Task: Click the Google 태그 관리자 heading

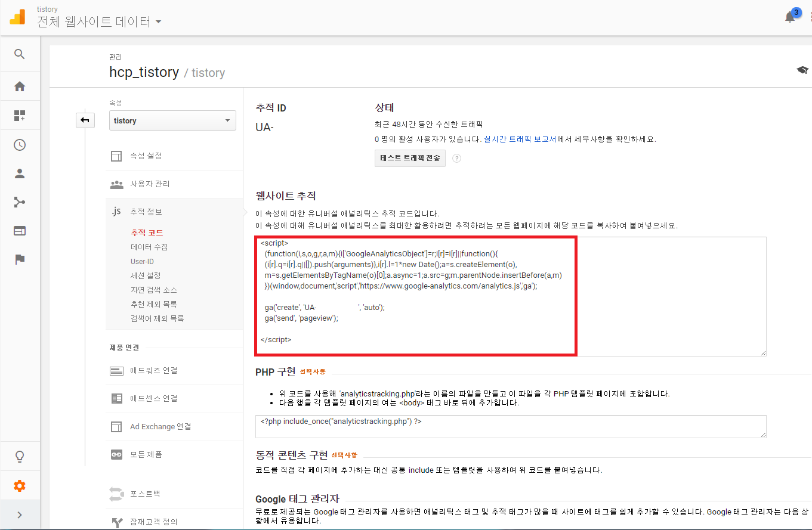Action: (297, 498)
